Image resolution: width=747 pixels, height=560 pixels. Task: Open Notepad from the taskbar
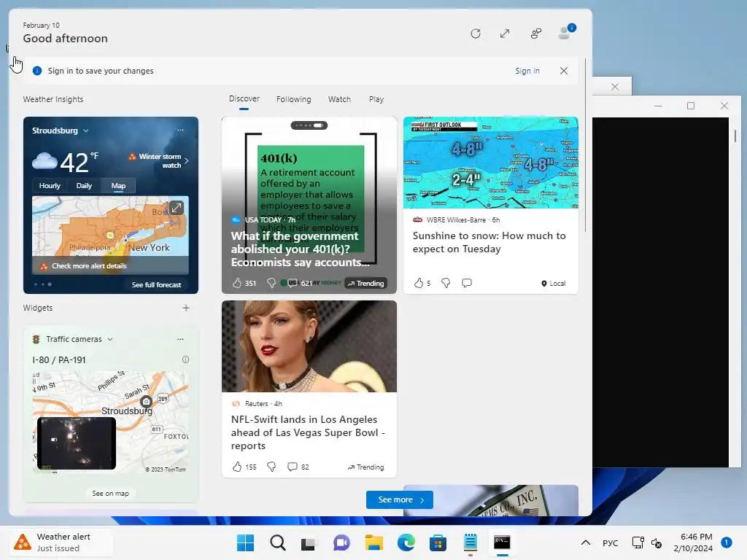pyautogui.click(x=471, y=542)
